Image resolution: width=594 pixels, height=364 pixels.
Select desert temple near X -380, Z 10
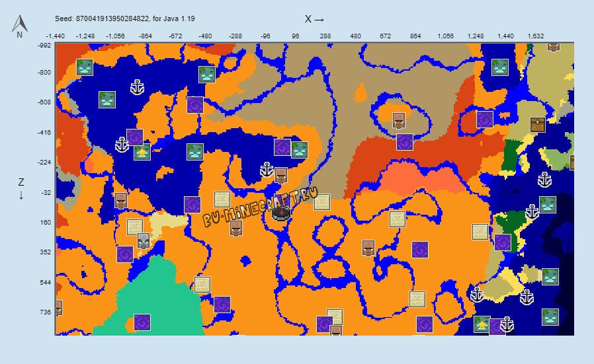coord(222,200)
